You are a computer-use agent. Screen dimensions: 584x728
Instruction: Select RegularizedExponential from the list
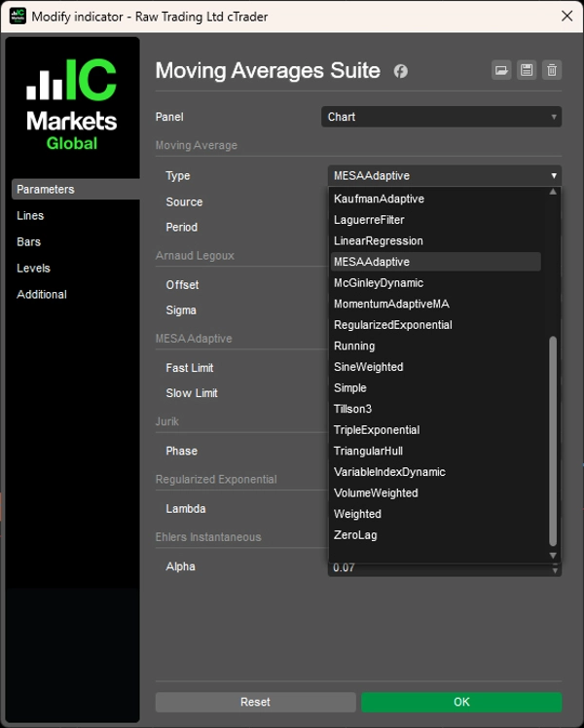(x=436, y=324)
